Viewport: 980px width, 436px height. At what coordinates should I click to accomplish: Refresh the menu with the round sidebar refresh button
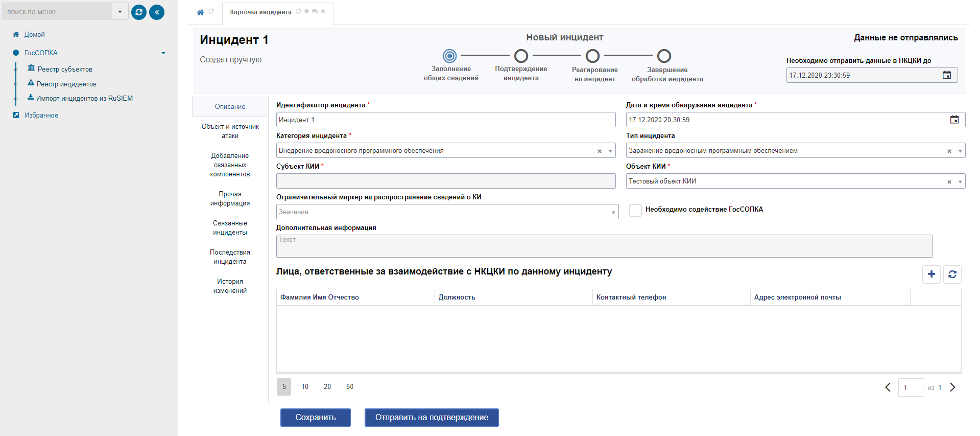coord(139,12)
